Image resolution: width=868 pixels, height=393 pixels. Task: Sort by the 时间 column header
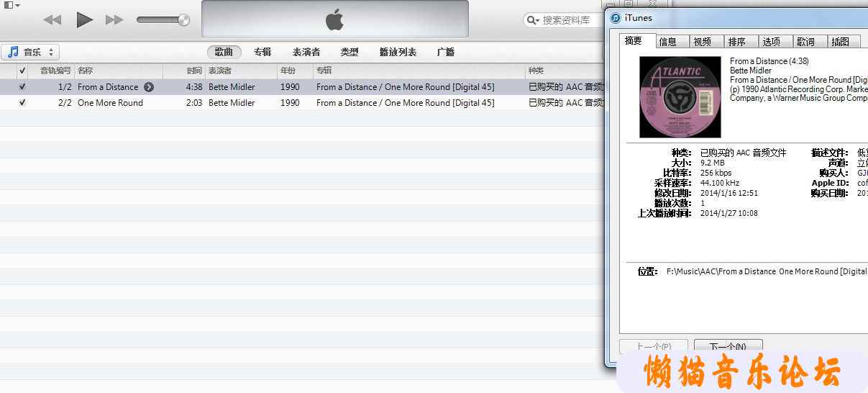click(x=184, y=71)
